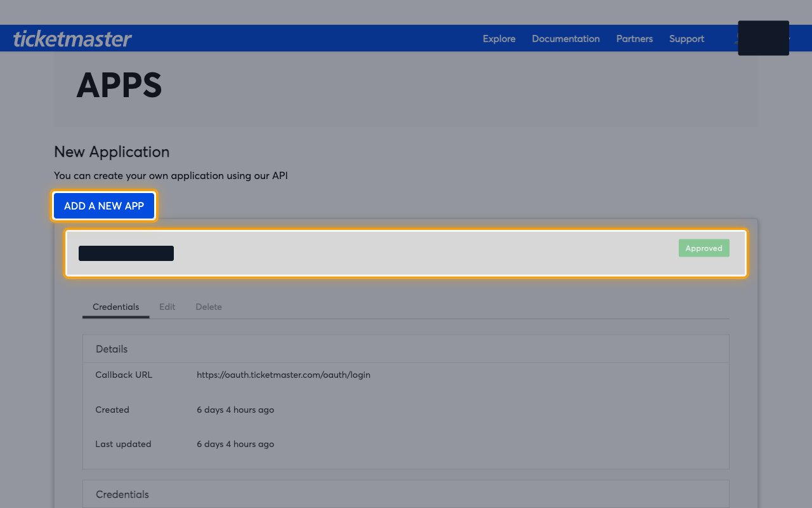Viewport: 812px width, 508px height.
Task: Switch to the Edit tab
Action: pyautogui.click(x=167, y=307)
